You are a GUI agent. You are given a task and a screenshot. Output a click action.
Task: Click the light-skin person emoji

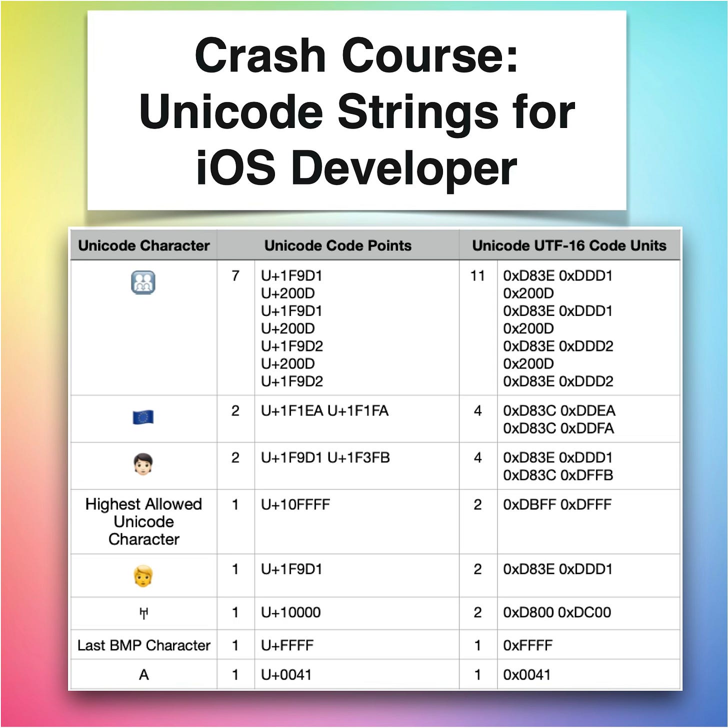pos(143,464)
